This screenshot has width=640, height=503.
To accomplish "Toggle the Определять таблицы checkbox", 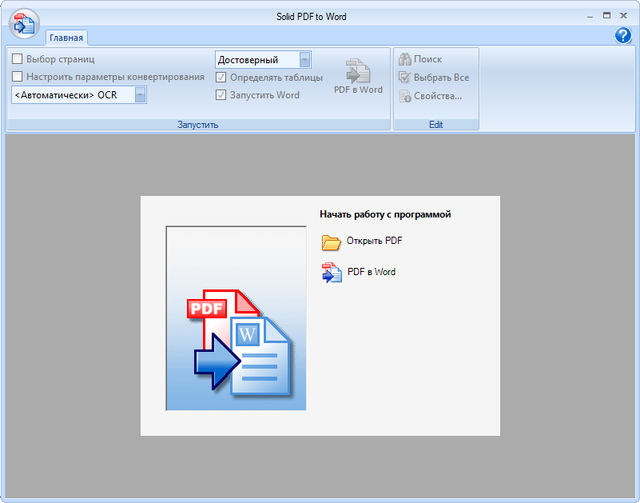I will tap(222, 77).
